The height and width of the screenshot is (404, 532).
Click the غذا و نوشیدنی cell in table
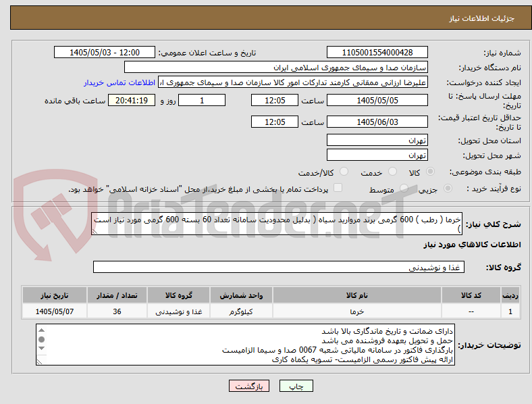pos(178,311)
